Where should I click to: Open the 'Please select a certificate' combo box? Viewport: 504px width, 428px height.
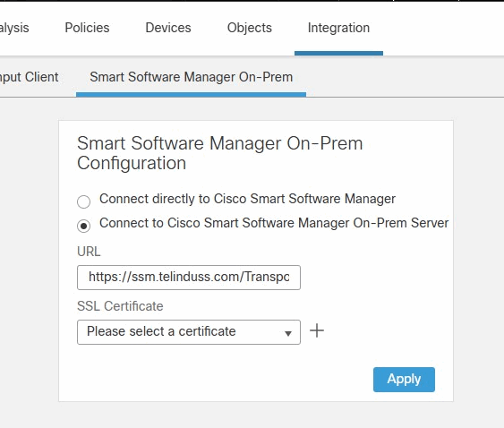189,332
